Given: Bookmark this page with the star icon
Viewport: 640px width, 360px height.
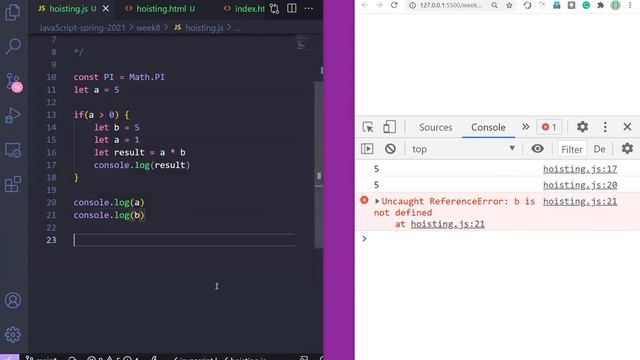Looking at the screenshot, I should tap(509, 5).
